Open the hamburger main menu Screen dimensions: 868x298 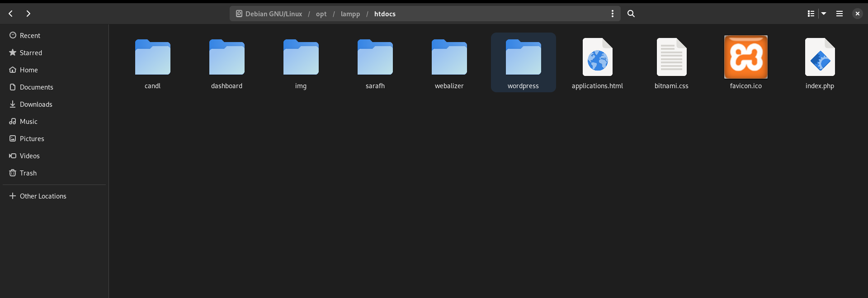[840, 14]
